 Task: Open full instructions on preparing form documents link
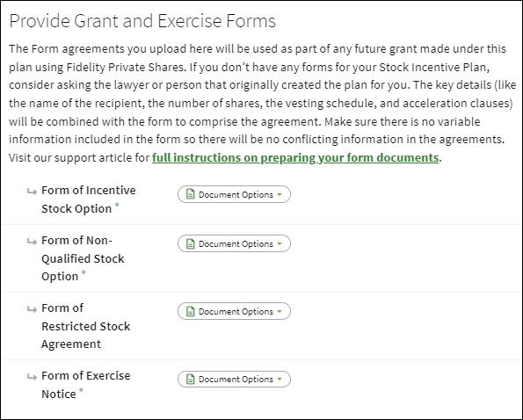point(295,157)
